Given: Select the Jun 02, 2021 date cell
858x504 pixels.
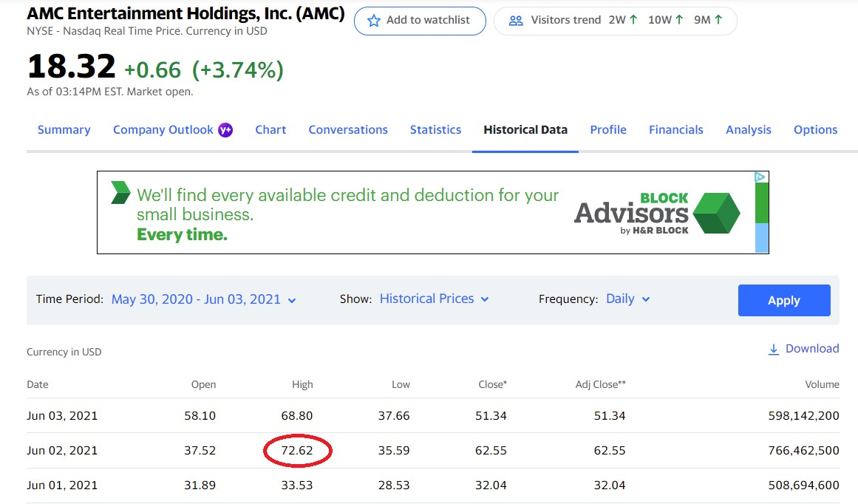Looking at the screenshot, I should tap(62, 451).
